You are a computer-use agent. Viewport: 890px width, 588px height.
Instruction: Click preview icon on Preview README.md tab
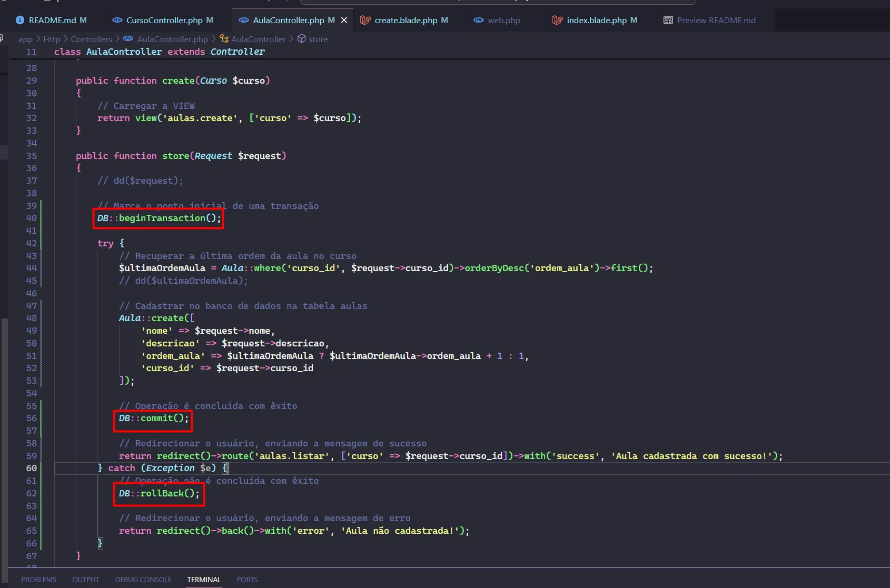[x=668, y=20]
